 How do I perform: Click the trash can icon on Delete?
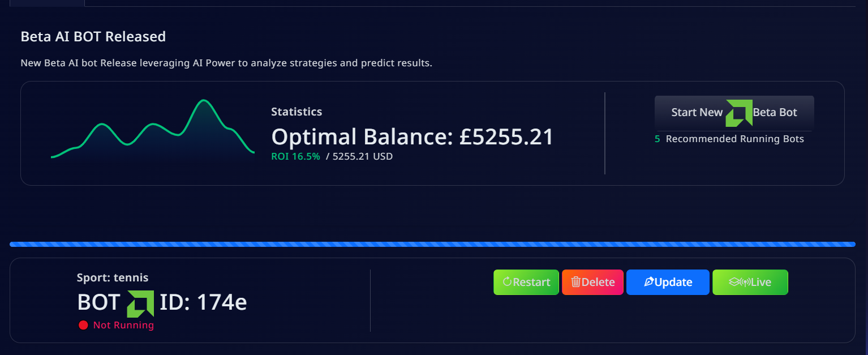coord(575,282)
